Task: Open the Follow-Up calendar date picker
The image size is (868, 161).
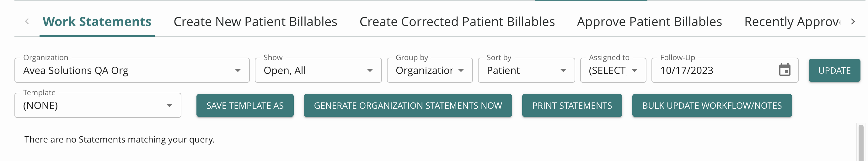Action: (785, 70)
